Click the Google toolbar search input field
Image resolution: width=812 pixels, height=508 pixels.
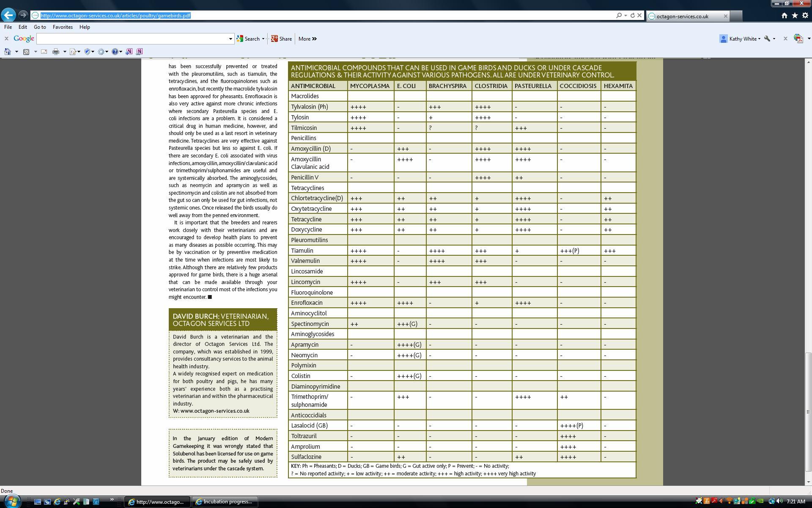132,39
